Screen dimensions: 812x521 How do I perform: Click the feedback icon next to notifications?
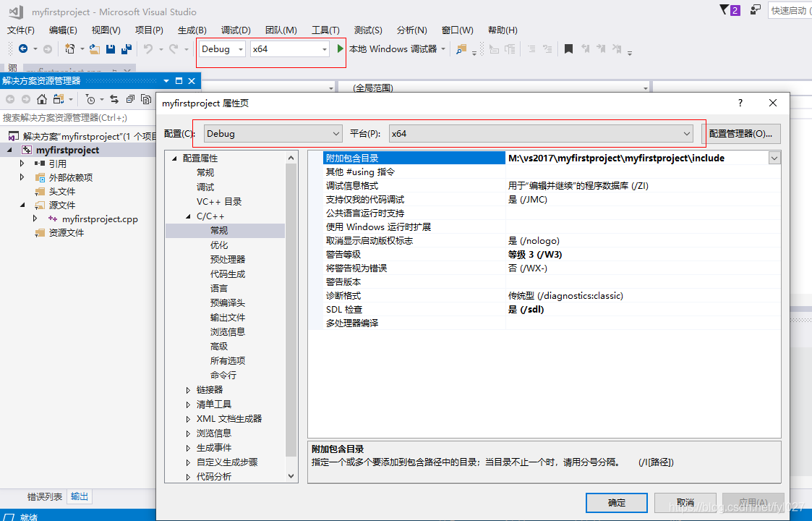click(x=756, y=10)
